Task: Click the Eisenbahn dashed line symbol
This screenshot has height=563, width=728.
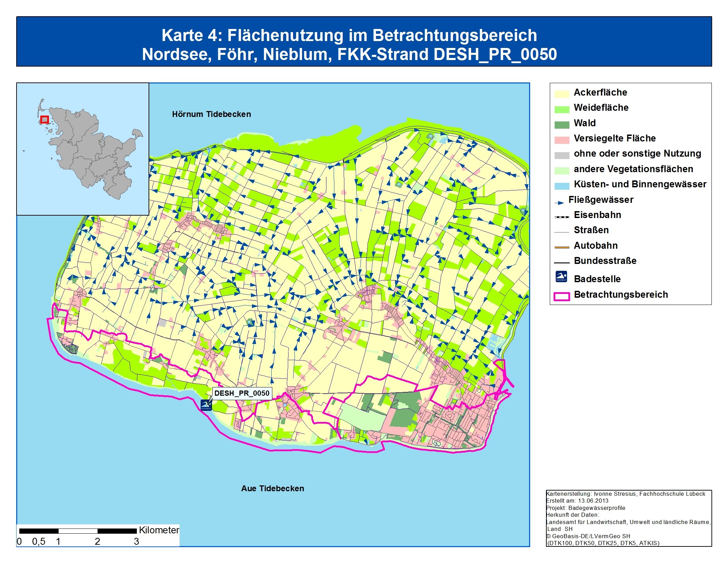Action: pos(562,217)
